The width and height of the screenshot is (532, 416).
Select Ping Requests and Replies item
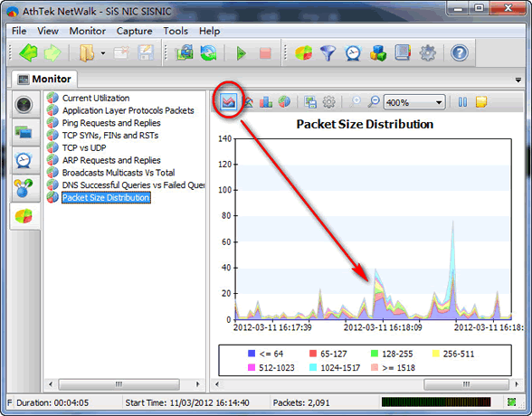point(111,123)
